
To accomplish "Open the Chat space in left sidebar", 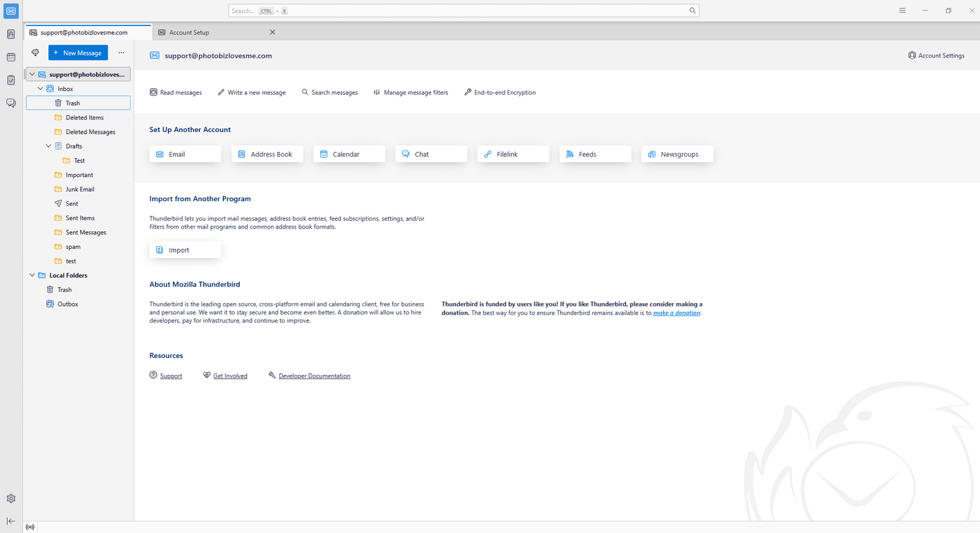I will 11,103.
